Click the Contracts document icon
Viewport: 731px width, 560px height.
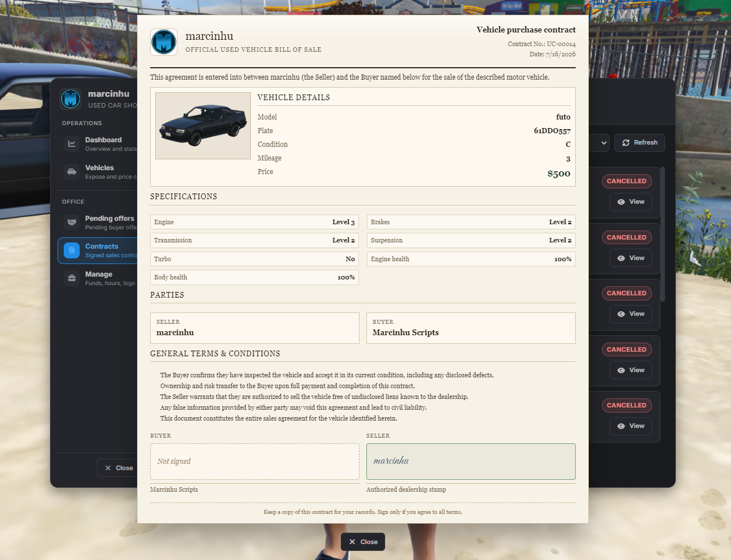pyautogui.click(x=72, y=250)
